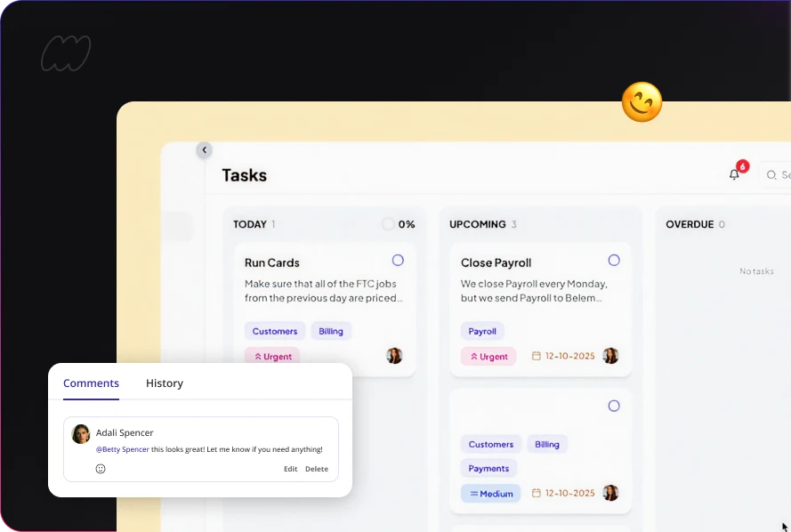Viewport: 791px width, 532px height.
Task: Select Customers tag on Run Cards
Action: 275,331
